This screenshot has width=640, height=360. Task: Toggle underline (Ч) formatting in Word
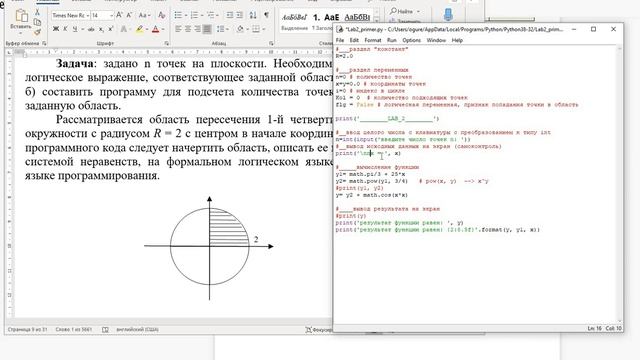75,29
